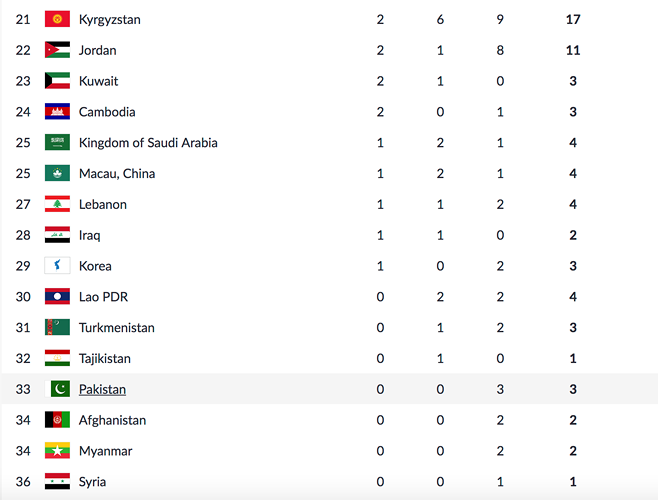Open the Tajikistan country name
Screen dimensions: 658x500
tap(104, 359)
